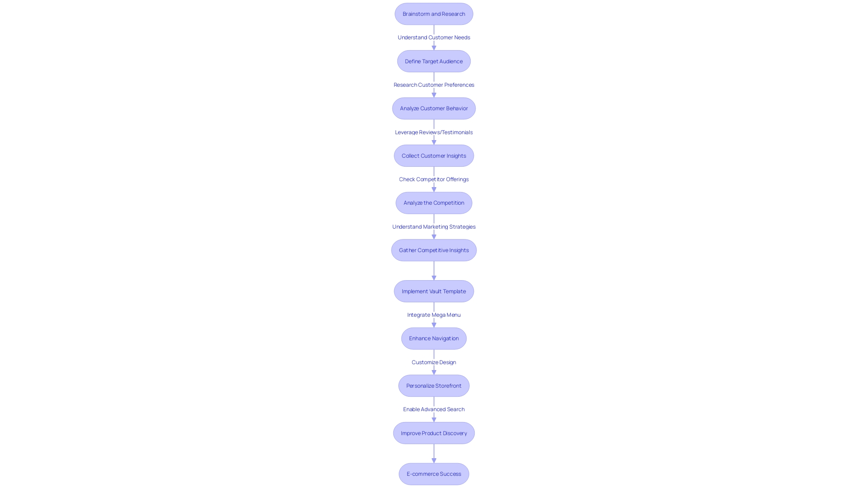Image resolution: width=868 pixels, height=488 pixels.
Task: Select the Gather Competitive Insights node
Action: click(x=434, y=250)
